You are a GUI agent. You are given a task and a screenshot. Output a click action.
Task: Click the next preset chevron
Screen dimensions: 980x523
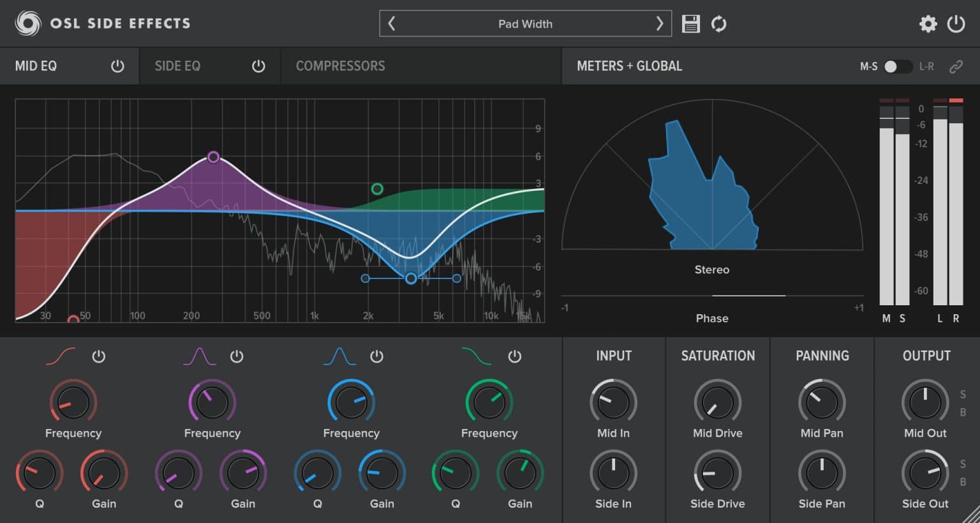coord(660,23)
